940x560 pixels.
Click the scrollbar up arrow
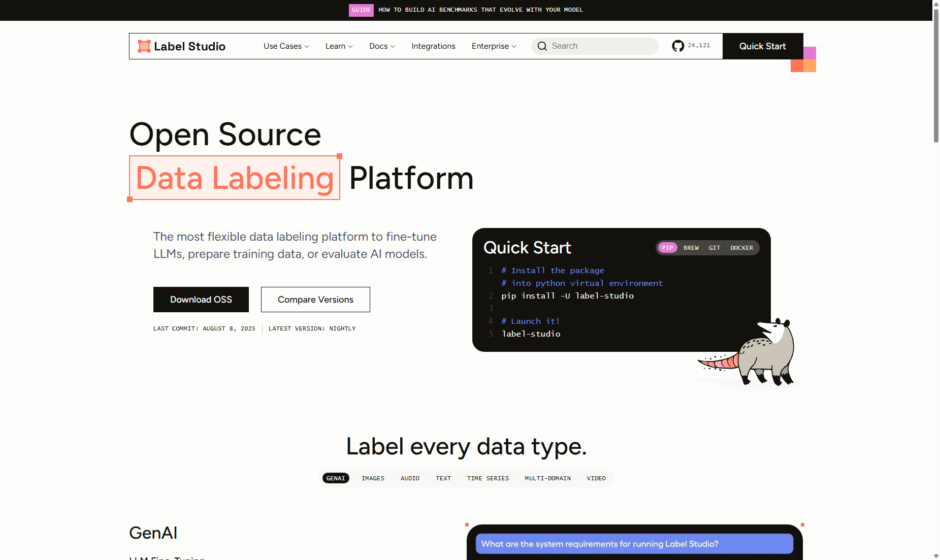(x=936, y=4)
